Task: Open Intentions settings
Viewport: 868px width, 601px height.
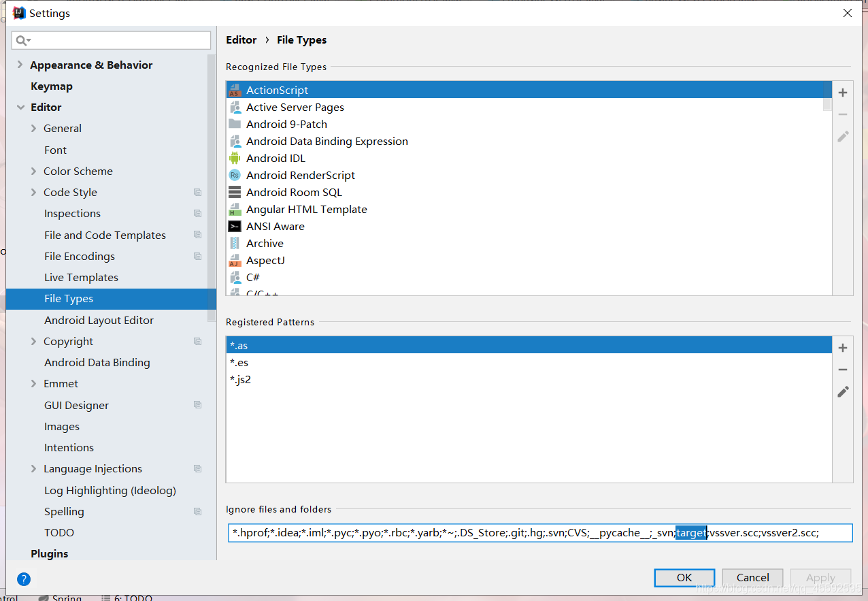Action: [69, 448]
